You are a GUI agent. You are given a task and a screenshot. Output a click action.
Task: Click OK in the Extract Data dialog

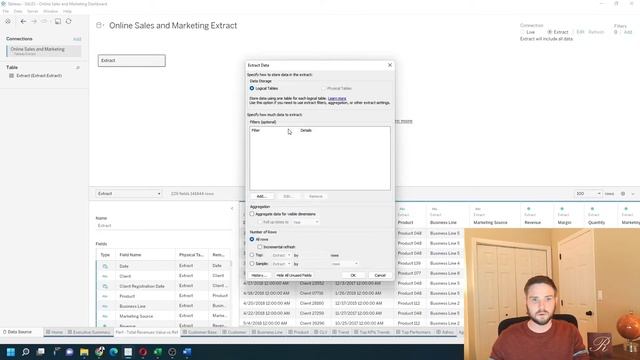click(x=353, y=276)
